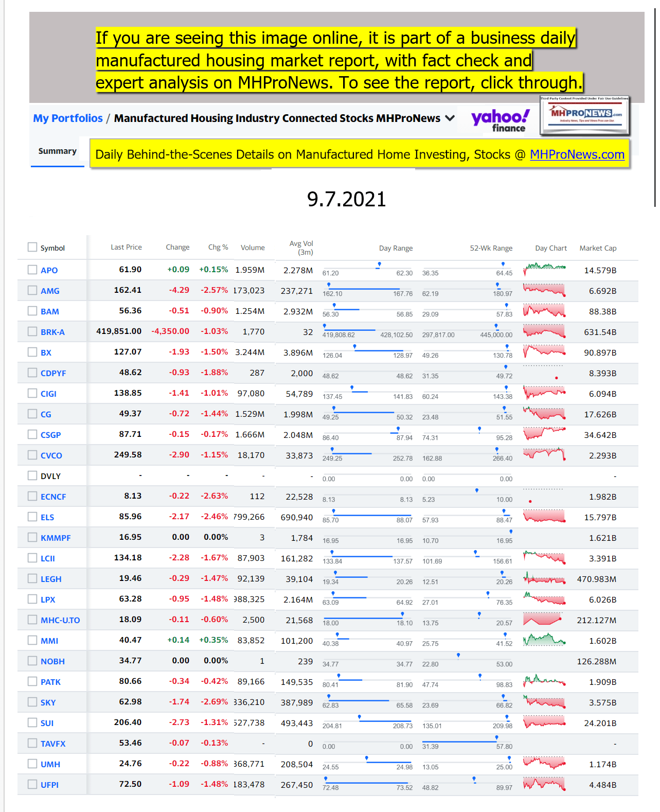Click the yellow highlighted report banner text
This screenshot has height=812, width=660.
338,60
